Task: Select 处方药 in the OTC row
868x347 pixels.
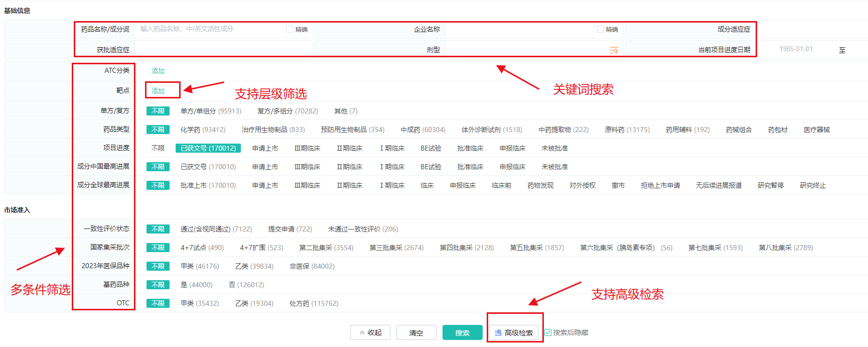Action: coord(314,303)
